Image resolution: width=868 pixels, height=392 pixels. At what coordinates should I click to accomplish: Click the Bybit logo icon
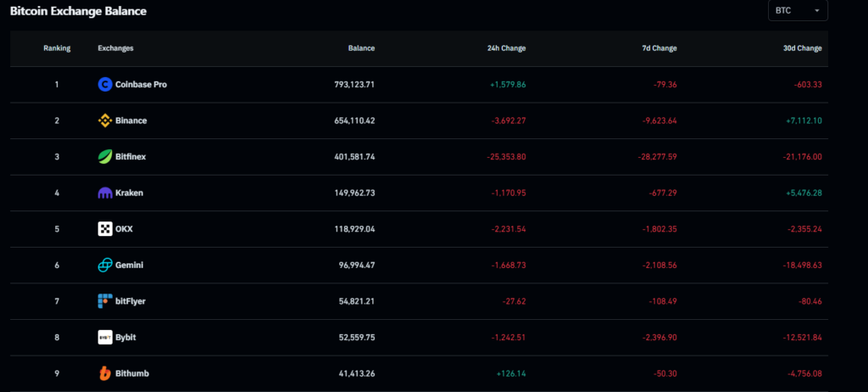point(105,337)
